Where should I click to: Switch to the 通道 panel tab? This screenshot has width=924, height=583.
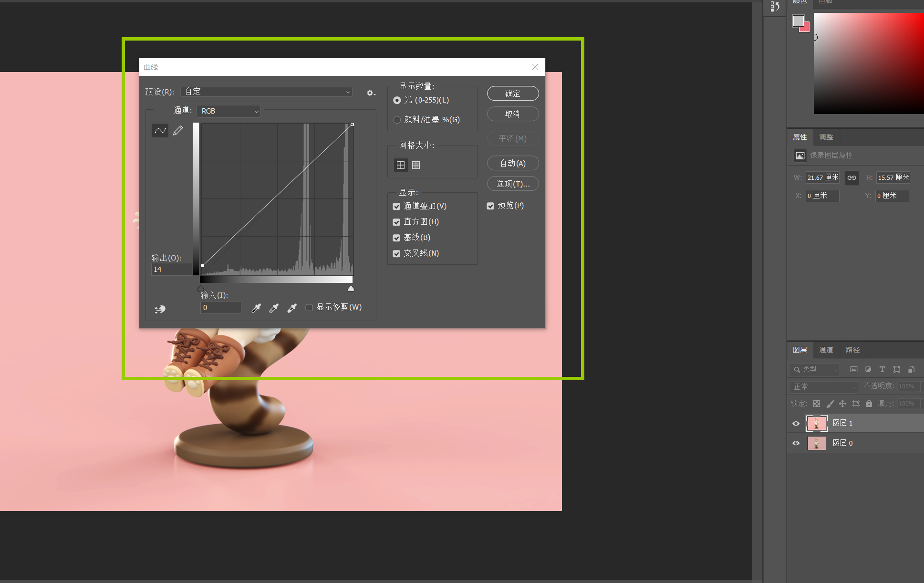coord(826,350)
